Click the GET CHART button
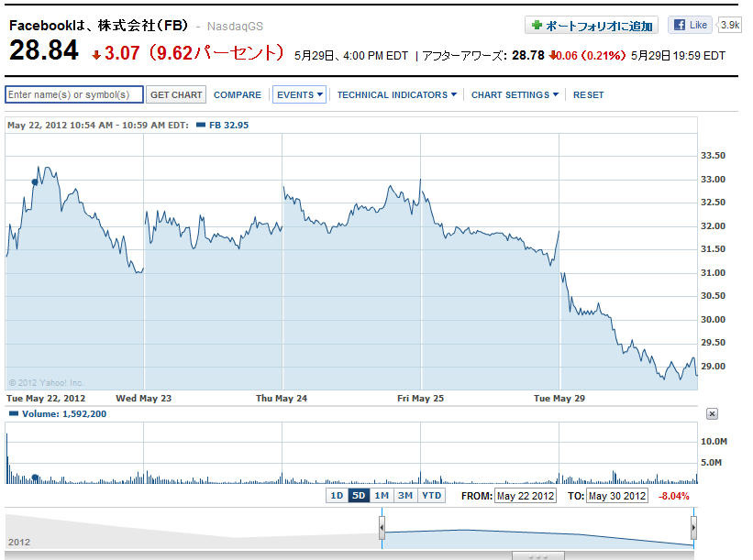Viewport: 753px width, 560px height. pos(176,95)
